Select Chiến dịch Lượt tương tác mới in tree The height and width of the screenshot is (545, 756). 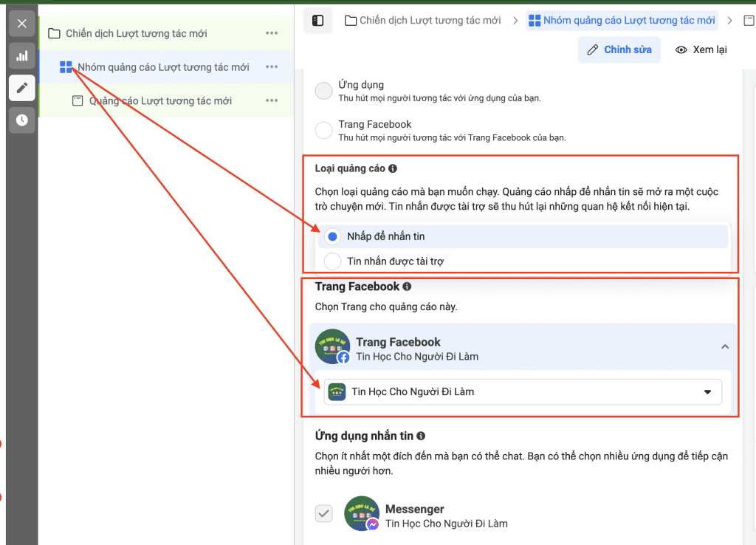[x=166, y=33]
